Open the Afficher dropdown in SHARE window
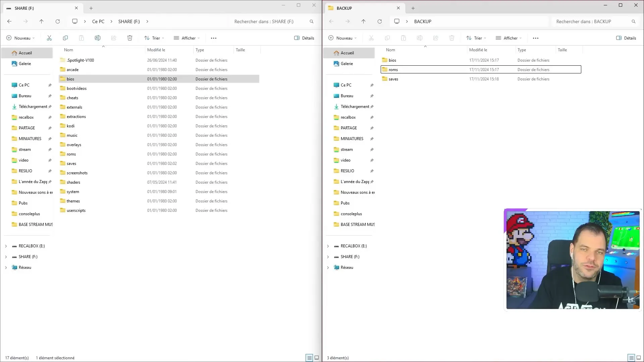Image resolution: width=644 pixels, height=362 pixels. pos(187,38)
